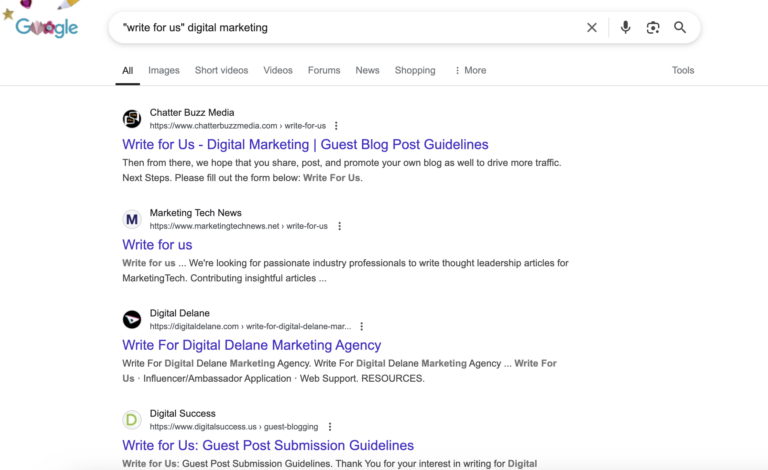Open the Marketing Tech News 'Write for us' link
768x470 pixels.
pyautogui.click(x=157, y=245)
